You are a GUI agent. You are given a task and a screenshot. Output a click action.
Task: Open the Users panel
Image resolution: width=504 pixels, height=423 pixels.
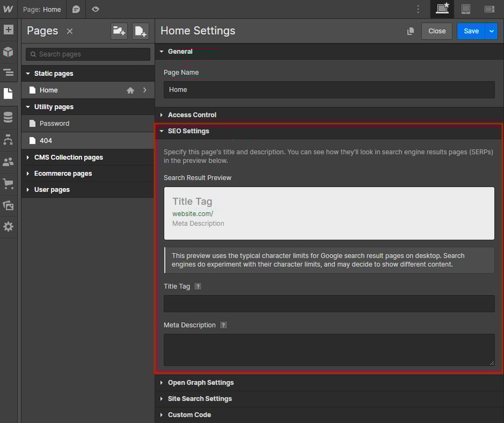(8, 161)
